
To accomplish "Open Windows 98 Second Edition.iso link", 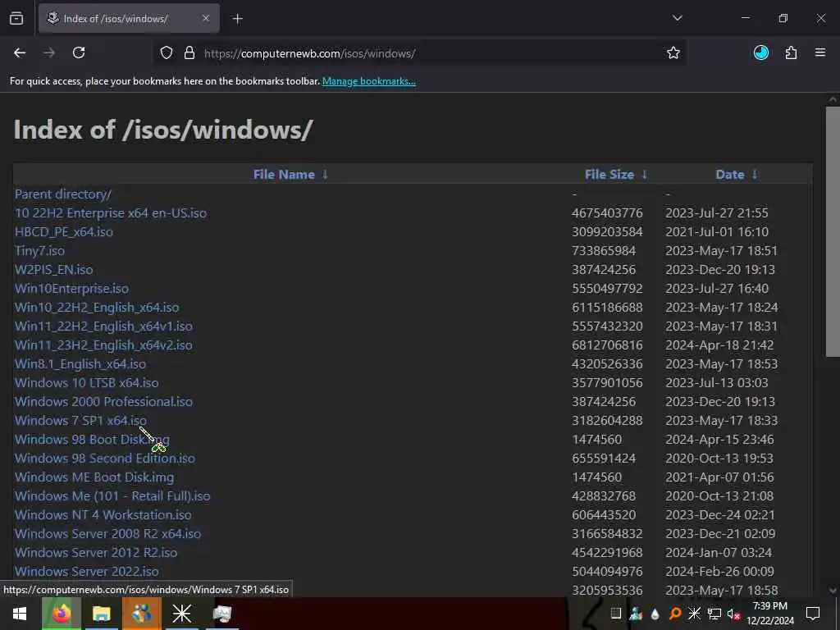I will [104, 458].
